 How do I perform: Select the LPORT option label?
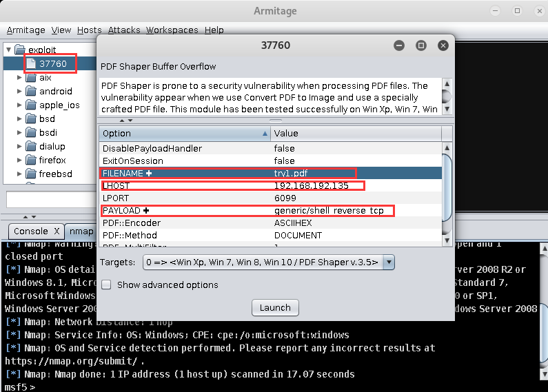[116, 198]
